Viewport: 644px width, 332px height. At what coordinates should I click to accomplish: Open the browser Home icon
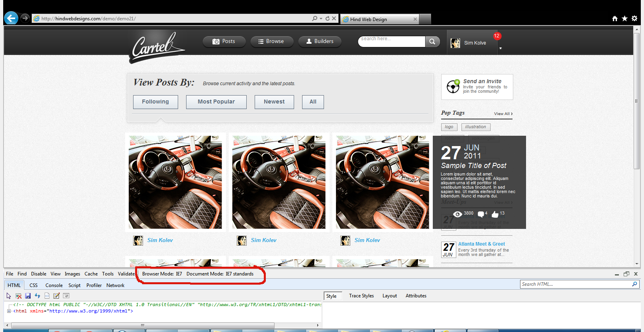click(615, 18)
